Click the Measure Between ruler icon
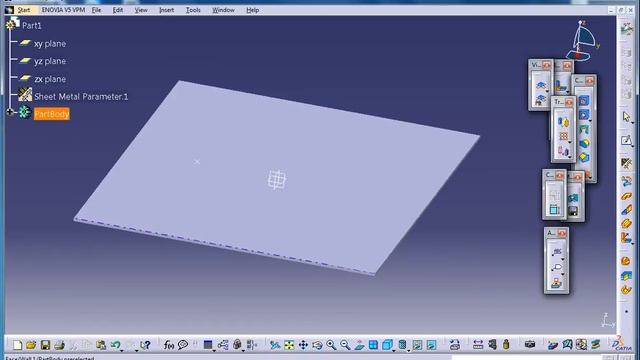640x360 pixels. pyautogui.click(x=478, y=345)
